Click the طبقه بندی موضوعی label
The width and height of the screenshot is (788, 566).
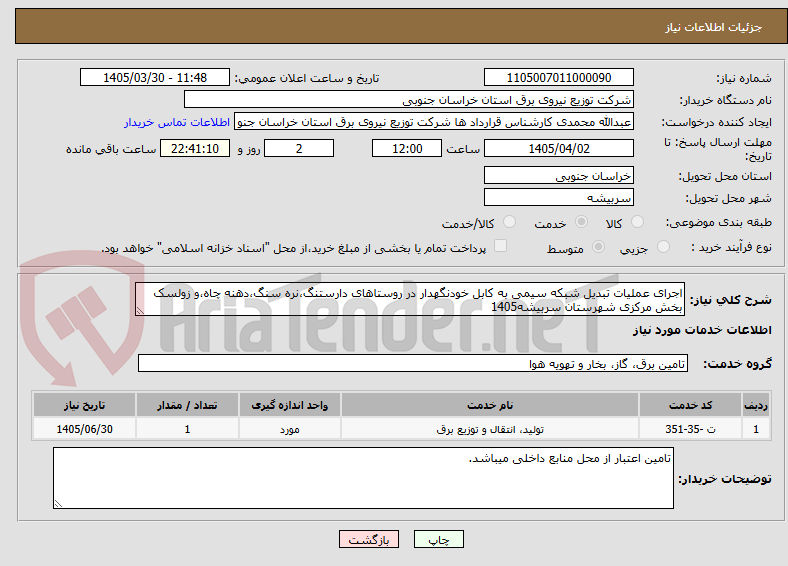[x=719, y=222]
